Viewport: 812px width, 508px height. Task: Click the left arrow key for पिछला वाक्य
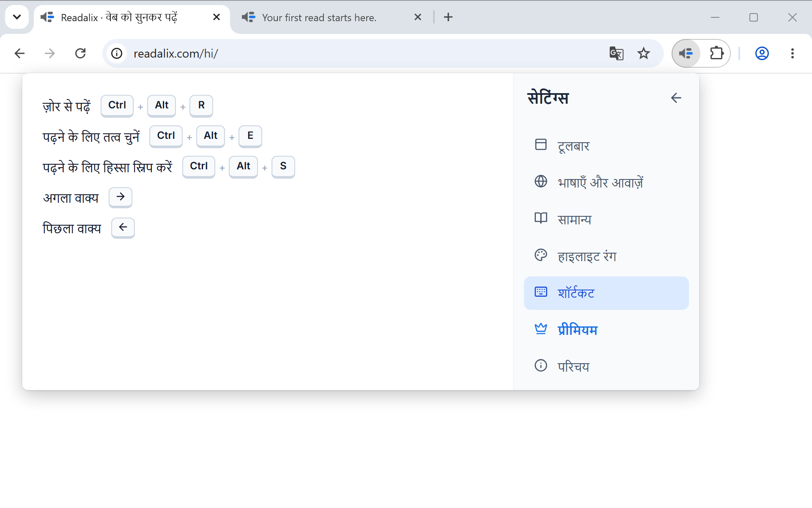[123, 227]
